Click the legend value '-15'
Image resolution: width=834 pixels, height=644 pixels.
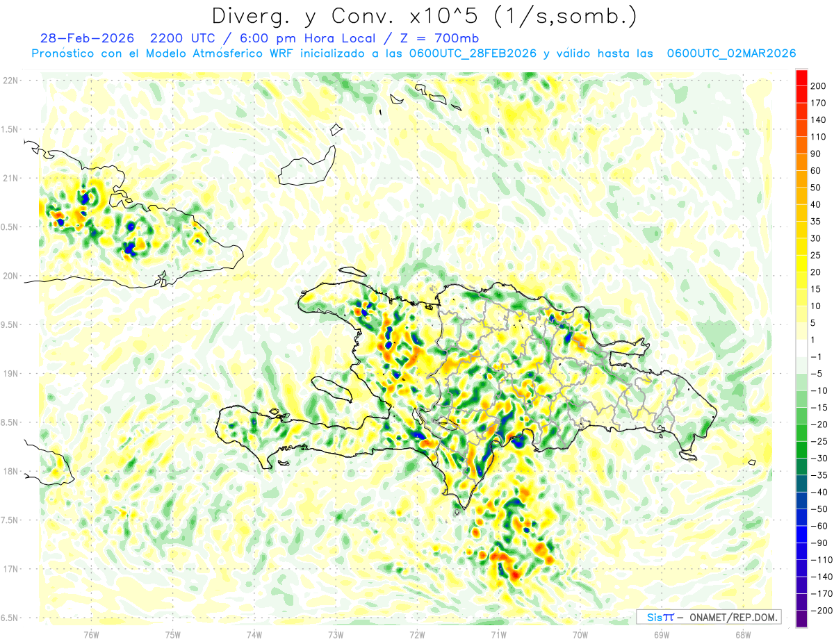(819, 408)
